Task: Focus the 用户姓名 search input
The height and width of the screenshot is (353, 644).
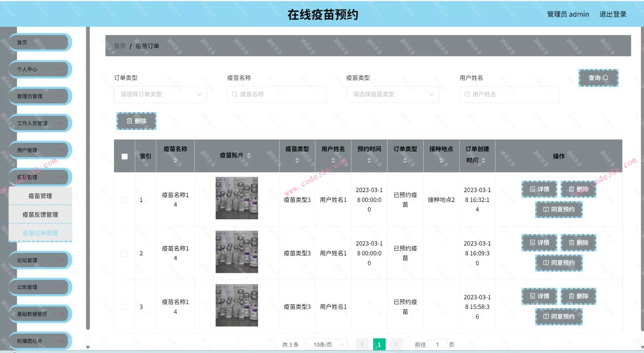Action: pyautogui.click(x=509, y=94)
